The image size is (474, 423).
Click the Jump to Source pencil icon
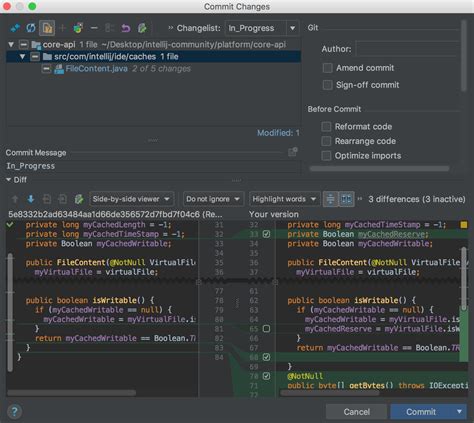point(142,28)
